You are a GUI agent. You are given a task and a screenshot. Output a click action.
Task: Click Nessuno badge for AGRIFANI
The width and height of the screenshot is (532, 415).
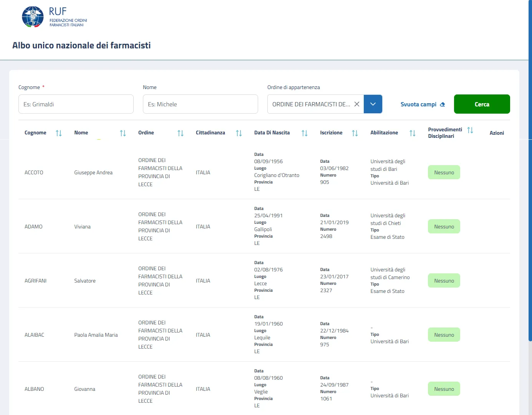point(444,281)
